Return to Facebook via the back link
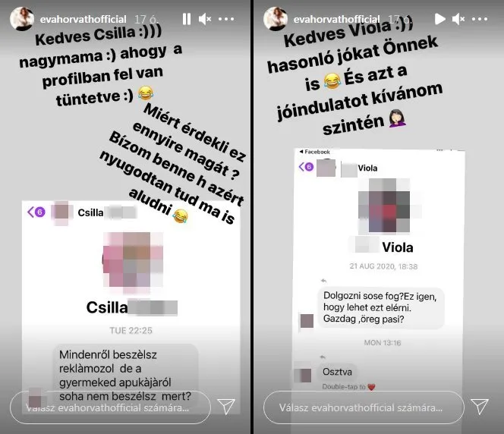This screenshot has height=434, width=504. click(x=314, y=152)
